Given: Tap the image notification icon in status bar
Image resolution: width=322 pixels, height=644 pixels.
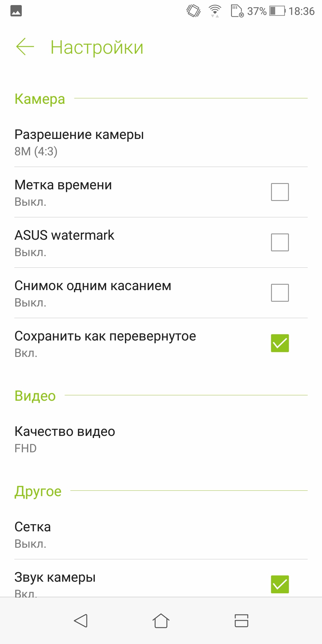Looking at the screenshot, I should [16, 11].
